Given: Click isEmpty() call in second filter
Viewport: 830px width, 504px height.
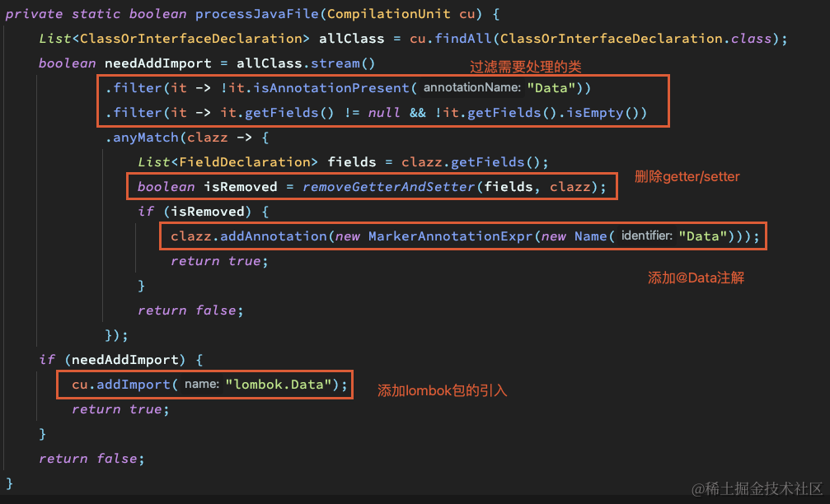Looking at the screenshot, I should pyautogui.click(x=603, y=113).
